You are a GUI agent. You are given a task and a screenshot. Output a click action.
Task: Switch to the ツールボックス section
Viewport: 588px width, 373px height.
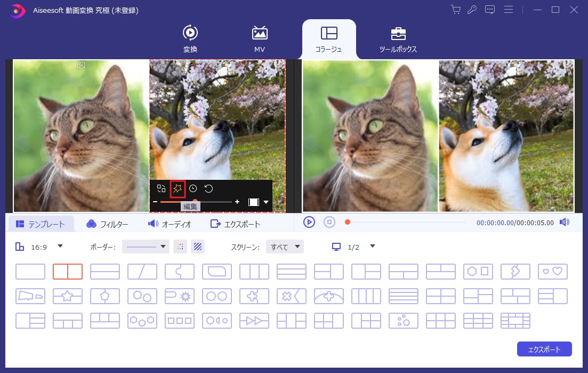[398, 38]
